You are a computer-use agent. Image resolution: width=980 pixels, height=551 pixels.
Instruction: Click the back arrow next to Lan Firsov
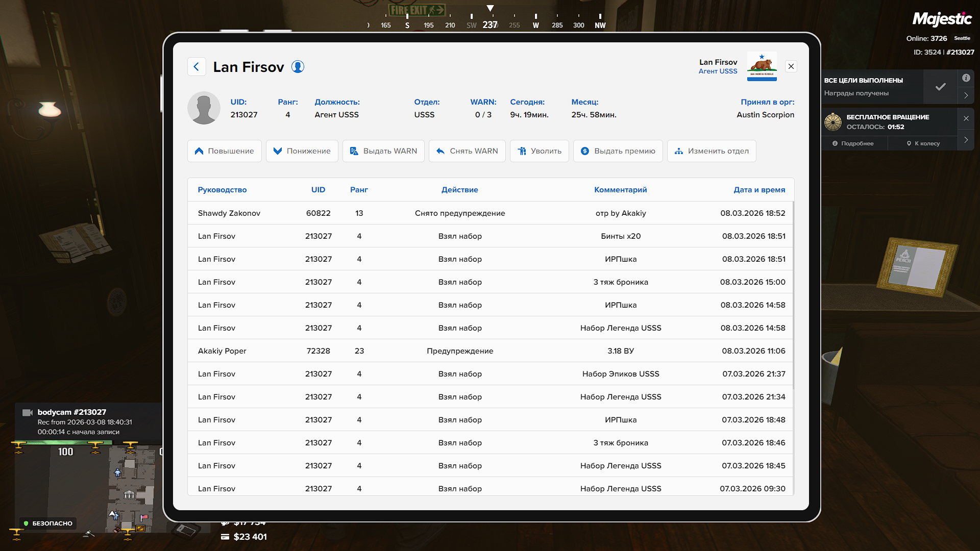point(197,67)
